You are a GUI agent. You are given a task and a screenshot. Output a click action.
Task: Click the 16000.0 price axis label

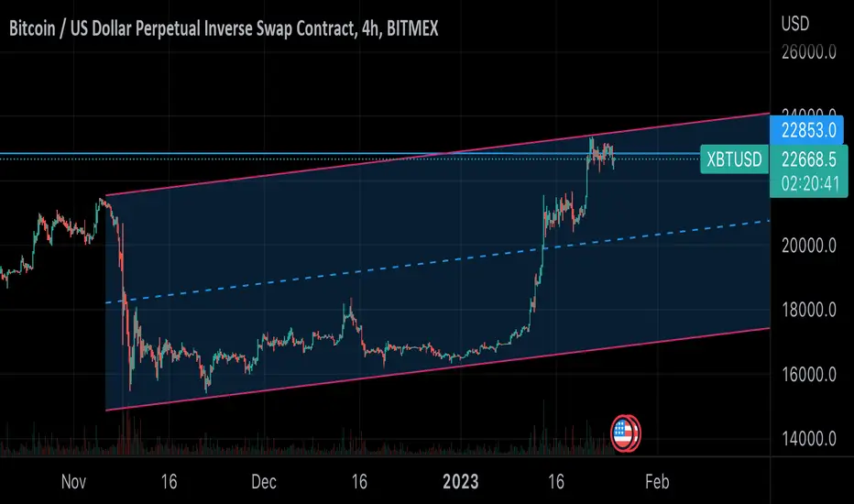[x=809, y=374]
